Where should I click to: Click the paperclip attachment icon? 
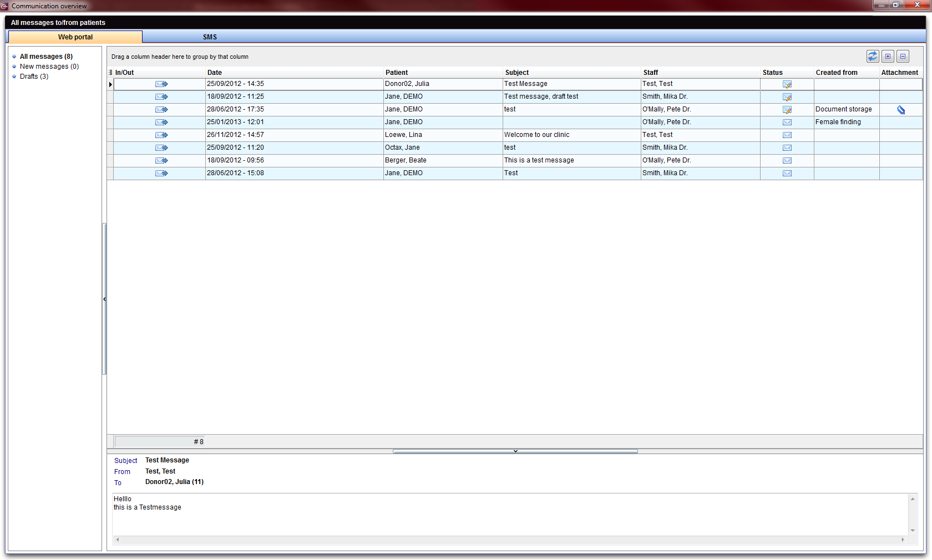coord(901,110)
